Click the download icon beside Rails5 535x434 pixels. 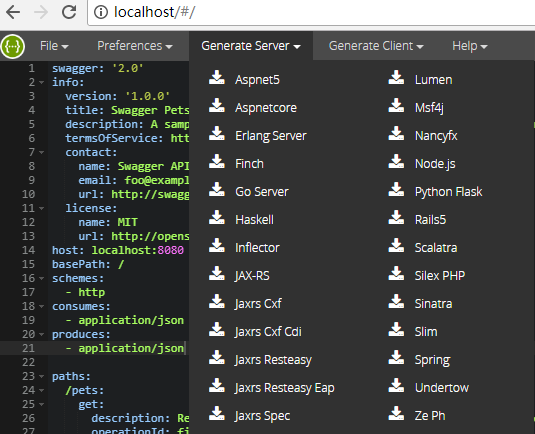pos(396,217)
